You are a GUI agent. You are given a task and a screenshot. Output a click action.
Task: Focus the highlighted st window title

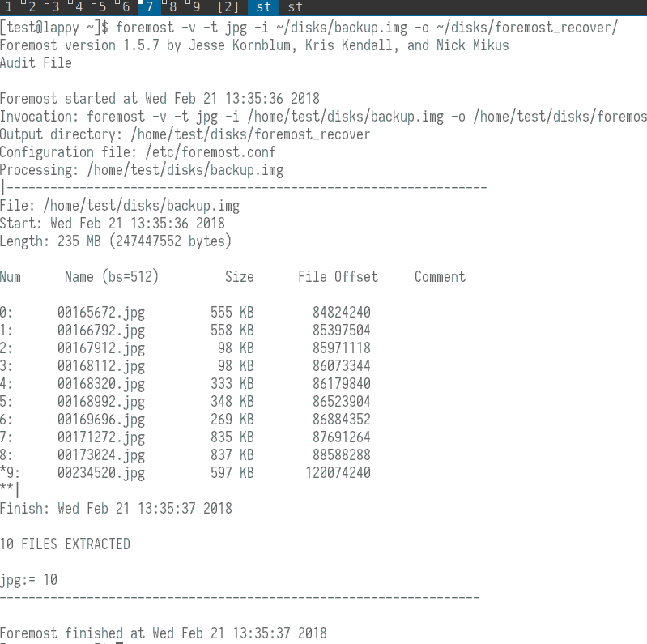point(263,7)
